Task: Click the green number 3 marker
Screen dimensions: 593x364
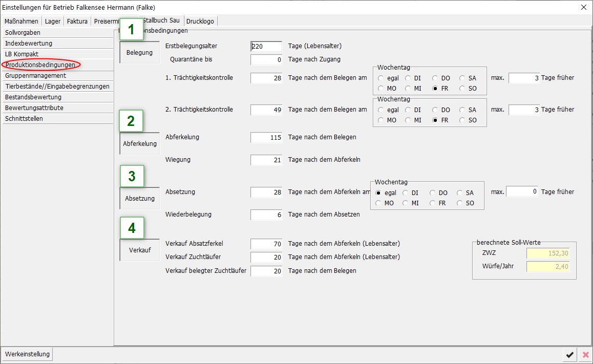Action: click(132, 176)
